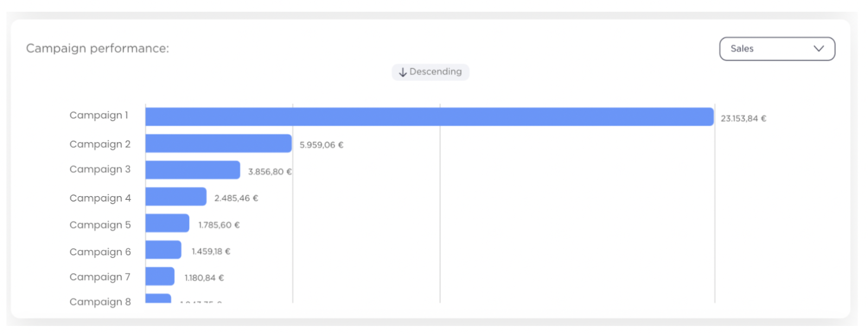868x334 pixels.
Task: Click the down arrow icon beside Descending
Action: coord(403,72)
